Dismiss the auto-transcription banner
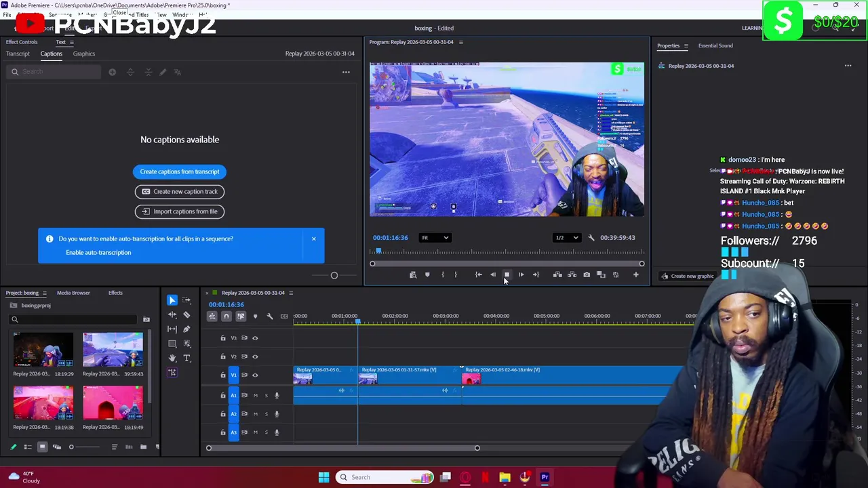This screenshot has width=868, height=488. pos(314,239)
